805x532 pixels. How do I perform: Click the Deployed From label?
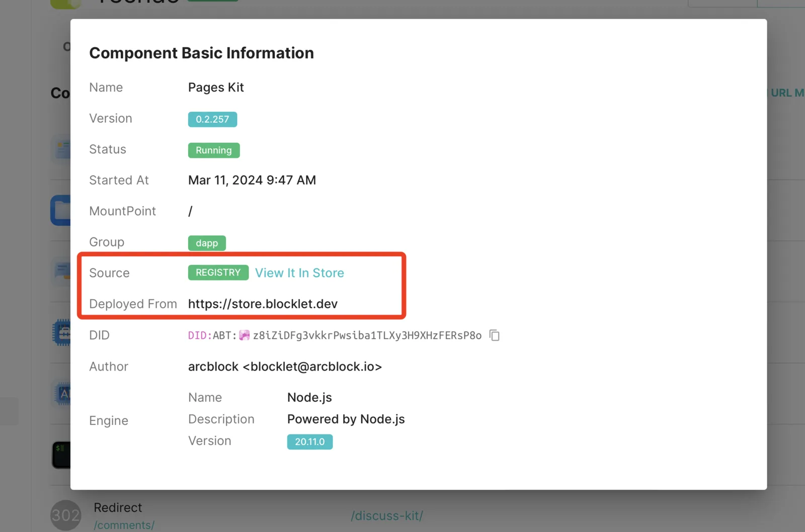coord(133,304)
